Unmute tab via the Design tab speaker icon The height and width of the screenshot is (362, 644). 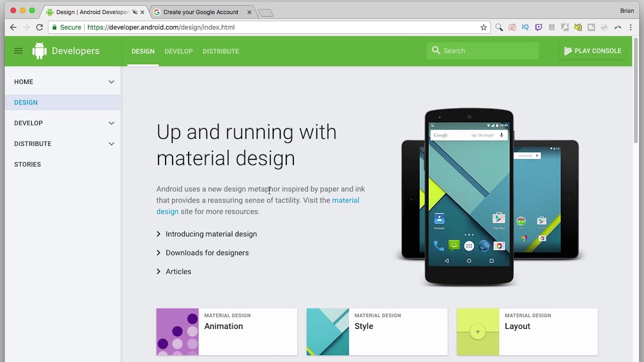135,12
